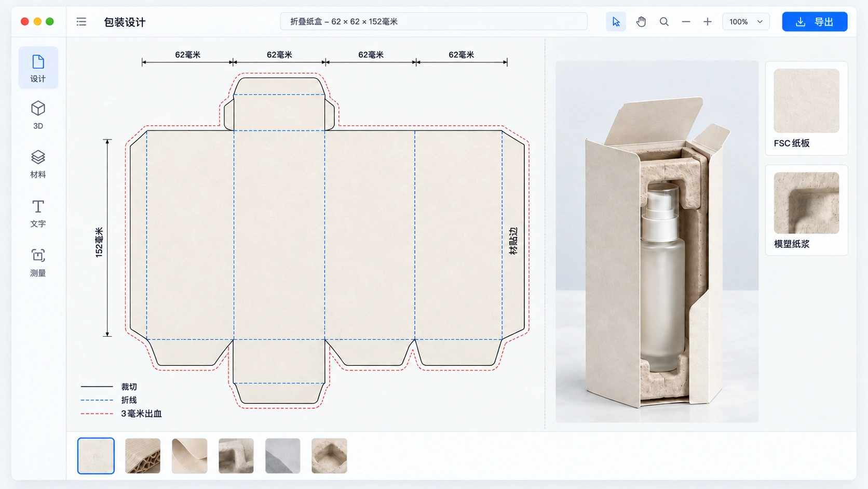Click the magnifier search icon
This screenshot has width=868, height=489.
664,22
